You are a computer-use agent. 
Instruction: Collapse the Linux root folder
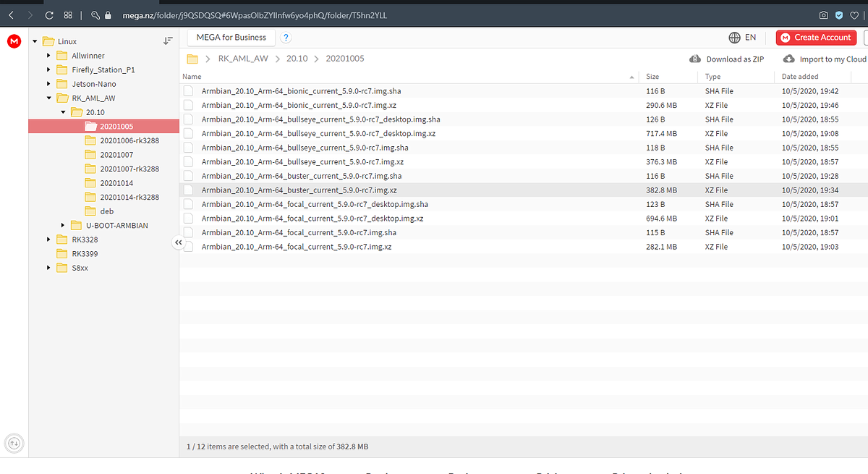coord(35,41)
